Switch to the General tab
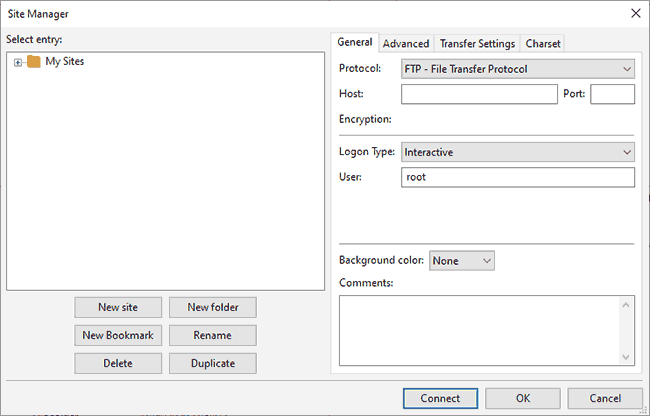650x416 pixels. pos(354,42)
